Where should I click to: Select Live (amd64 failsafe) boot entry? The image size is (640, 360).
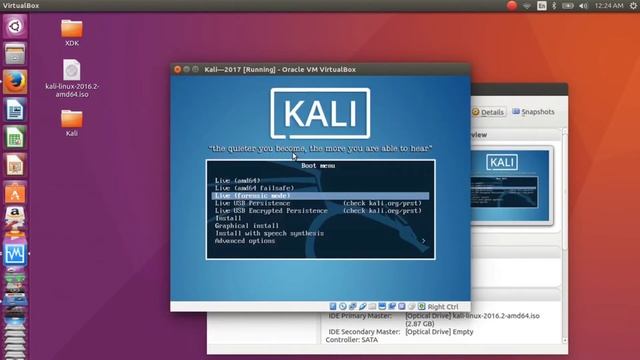[x=254, y=188]
